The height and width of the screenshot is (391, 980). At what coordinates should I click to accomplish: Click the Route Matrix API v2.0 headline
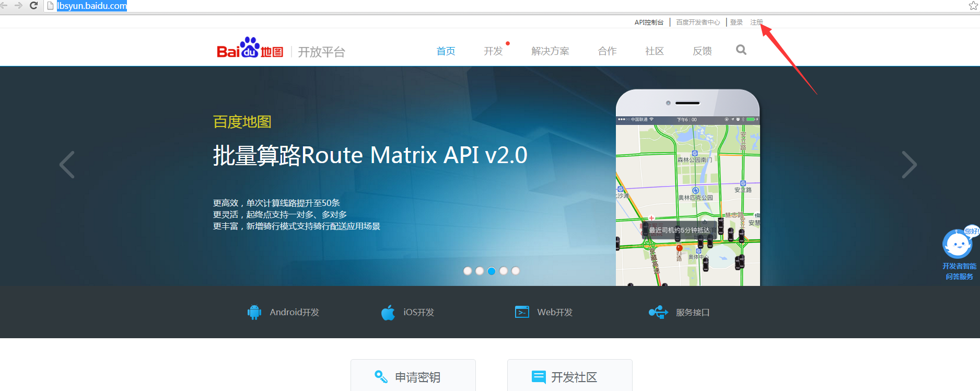coord(370,155)
